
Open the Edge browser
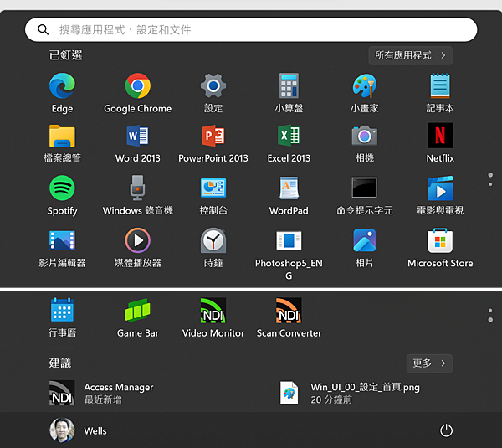tap(62, 93)
